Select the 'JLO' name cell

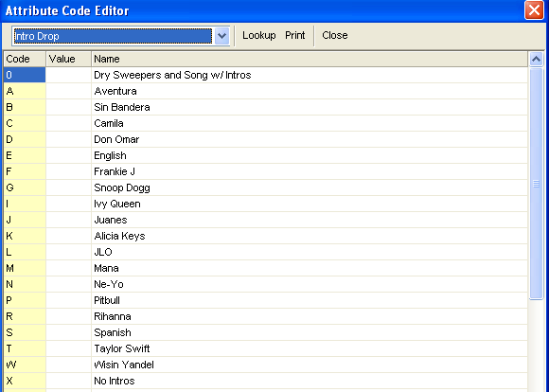(x=310, y=252)
